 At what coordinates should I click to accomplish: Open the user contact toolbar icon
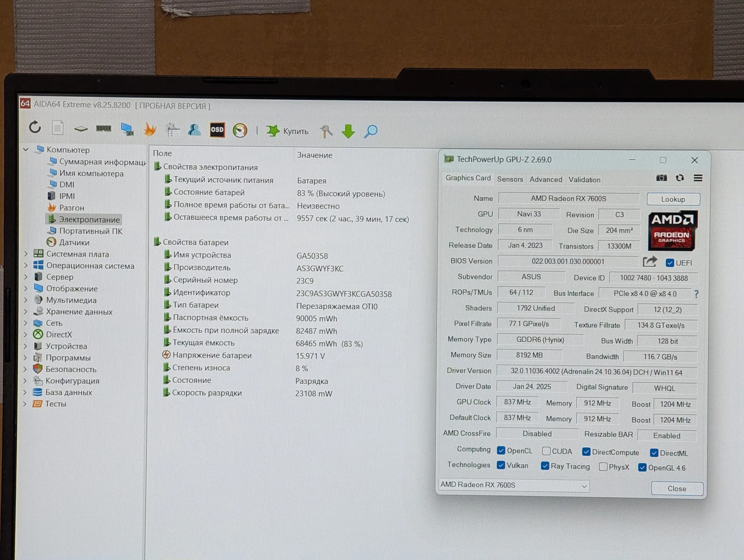[194, 130]
